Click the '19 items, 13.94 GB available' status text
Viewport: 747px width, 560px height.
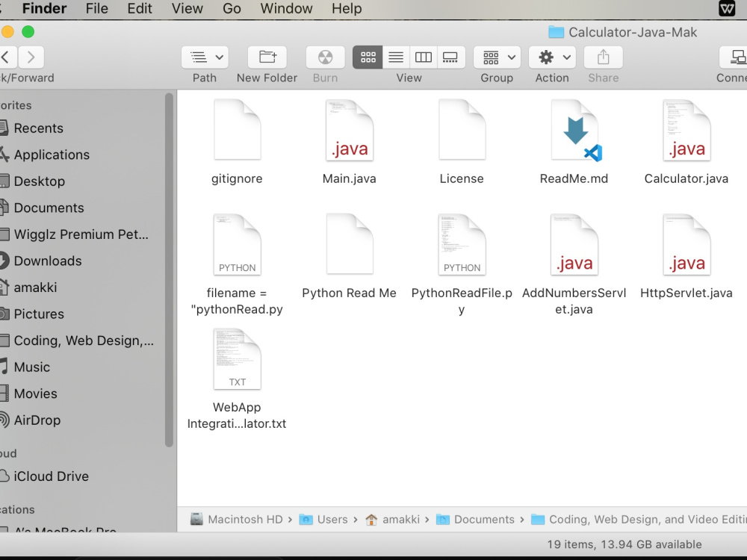(624, 544)
